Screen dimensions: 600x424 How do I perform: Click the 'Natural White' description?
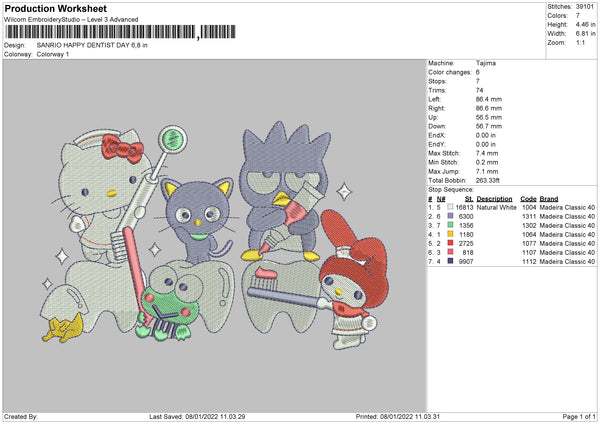coord(496,207)
